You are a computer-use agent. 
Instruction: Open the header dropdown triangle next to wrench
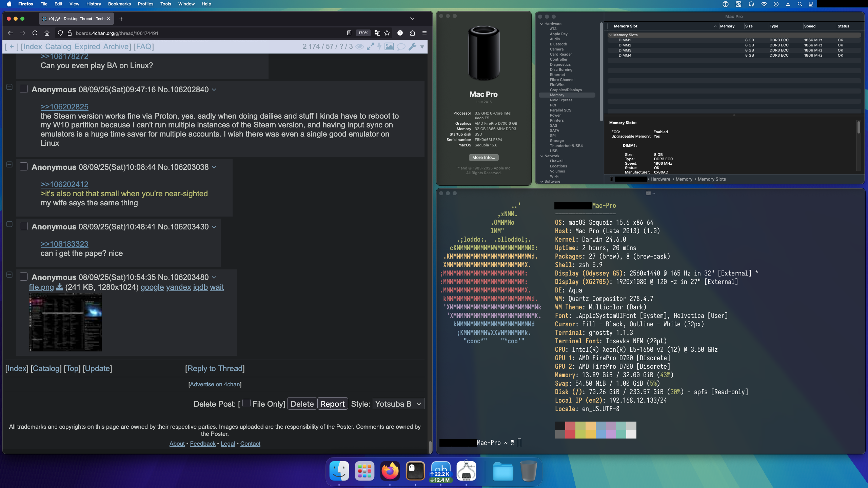point(422,47)
